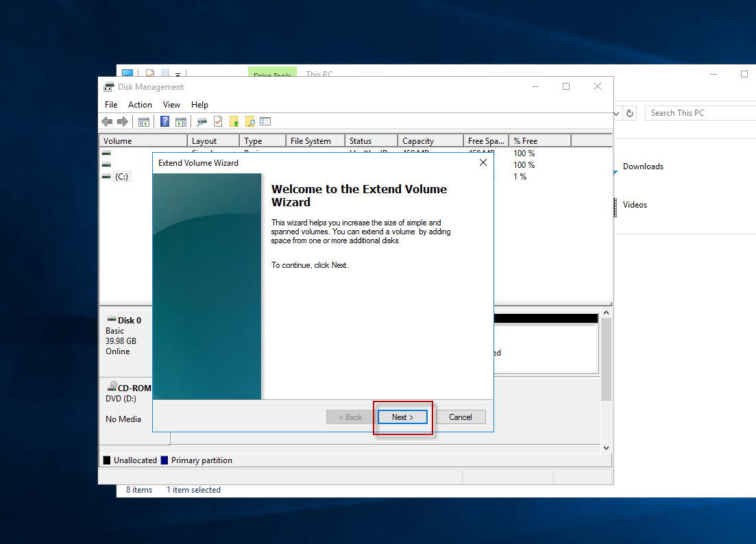Open the File menu in Disk Management
Viewport: 756px width, 544px height.
pos(111,105)
